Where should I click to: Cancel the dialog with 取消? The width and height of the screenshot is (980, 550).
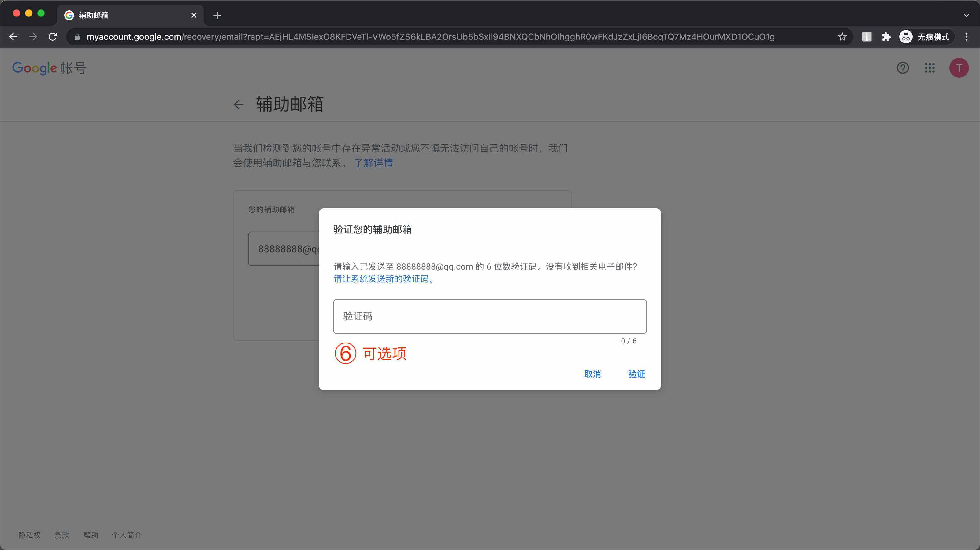click(593, 374)
